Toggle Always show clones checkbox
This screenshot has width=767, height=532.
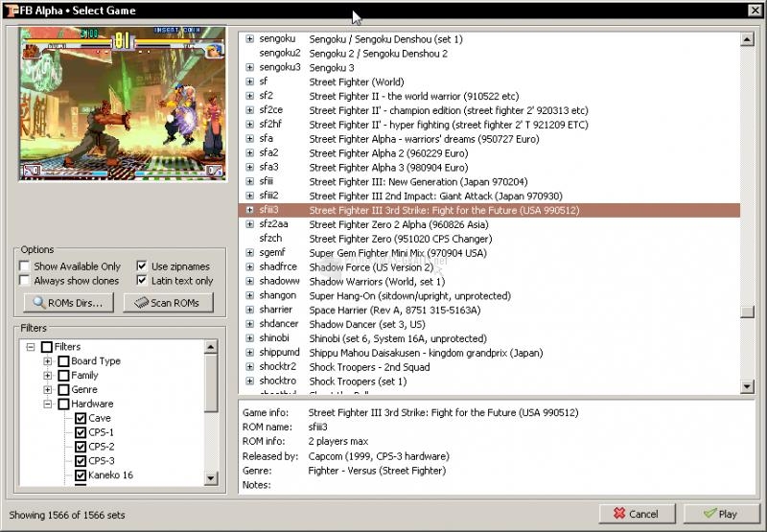(x=24, y=280)
